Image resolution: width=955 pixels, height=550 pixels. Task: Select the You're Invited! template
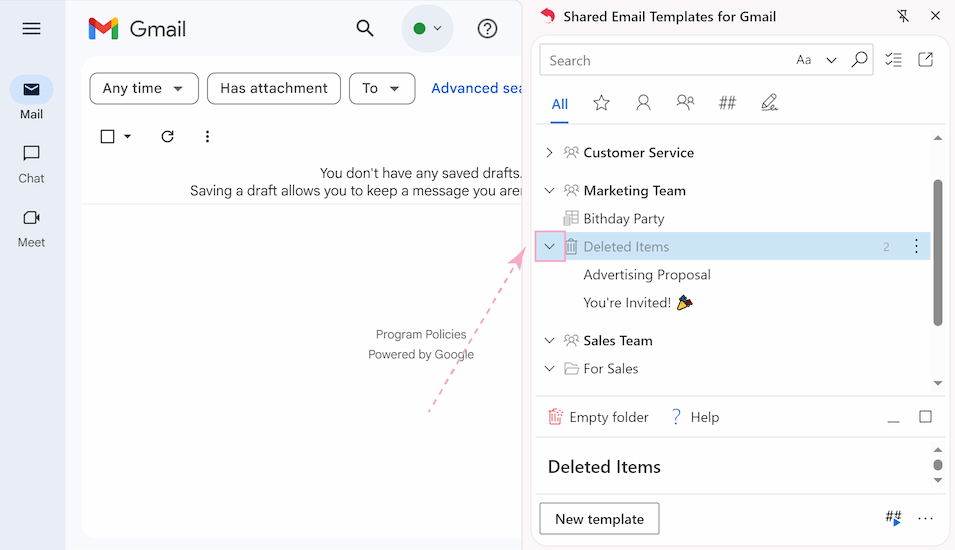point(638,303)
